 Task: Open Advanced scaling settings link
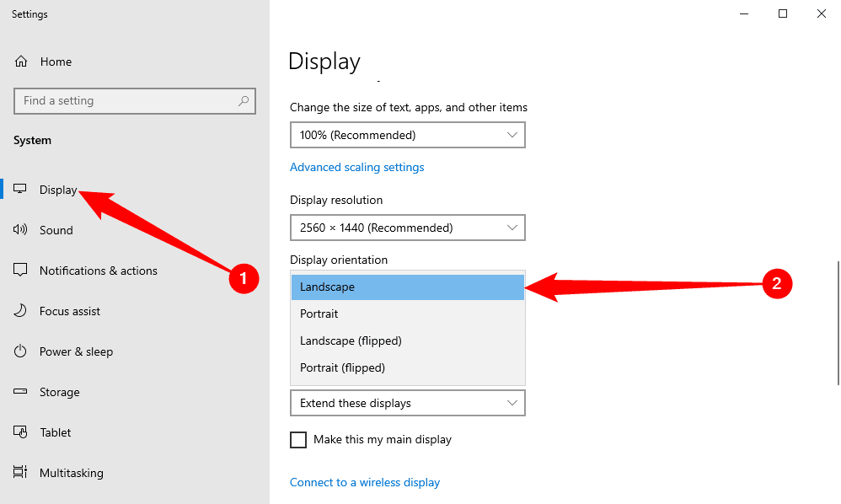tap(356, 167)
